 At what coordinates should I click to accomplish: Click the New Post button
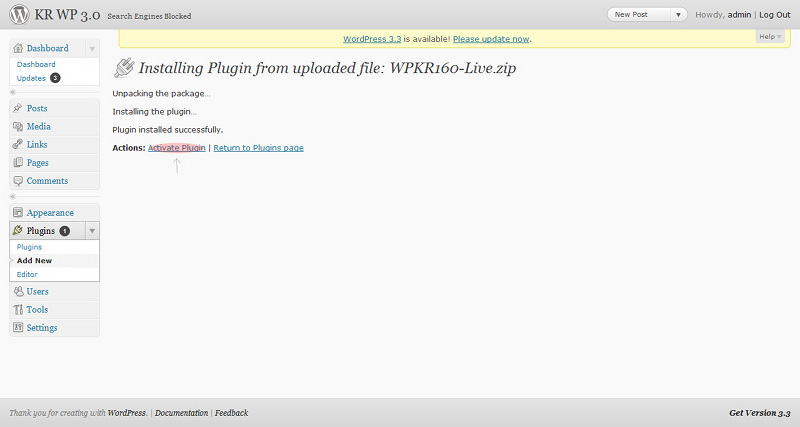pos(640,15)
